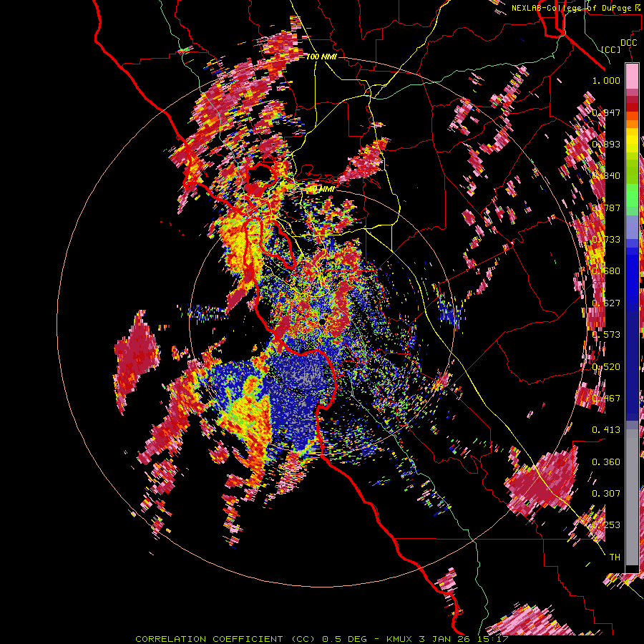Click the [CC] units label
The image size is (644, 644).
(x=611, y=49)
